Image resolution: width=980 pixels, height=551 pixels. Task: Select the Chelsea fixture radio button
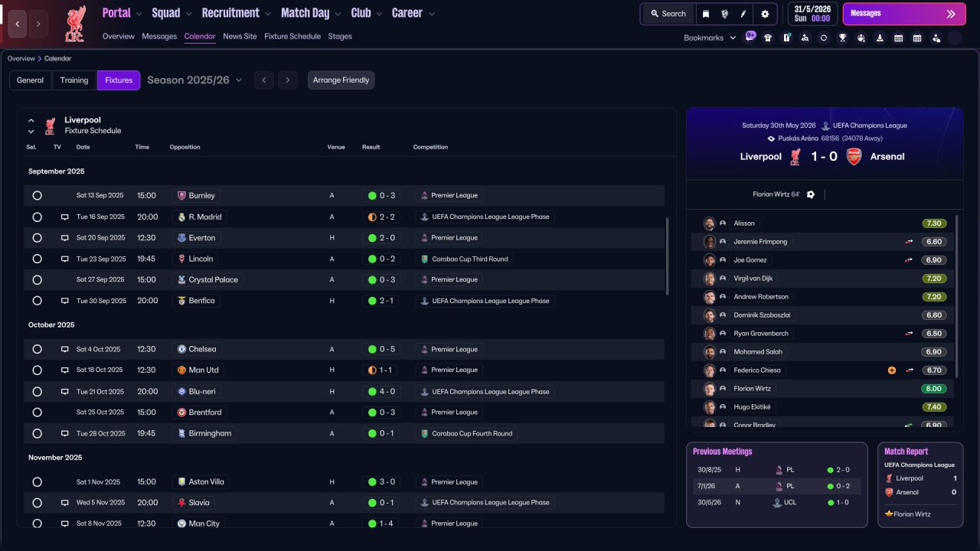click(37, 349)
